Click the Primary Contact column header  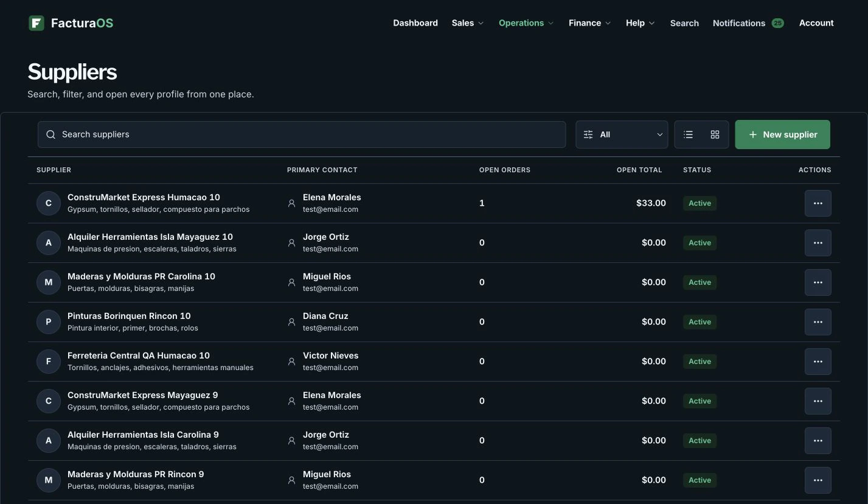(322, 170)
